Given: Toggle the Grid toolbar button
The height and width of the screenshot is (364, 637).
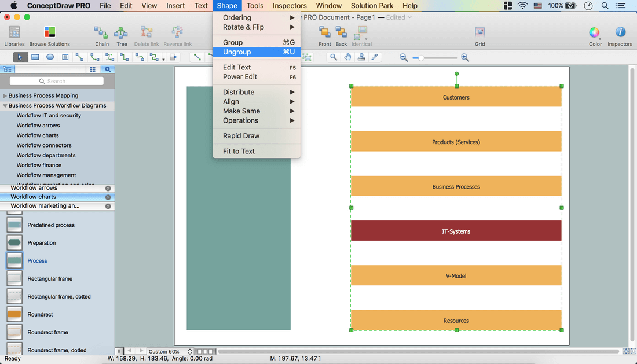Looking at the screenshot, I should [x=480, y=36].
